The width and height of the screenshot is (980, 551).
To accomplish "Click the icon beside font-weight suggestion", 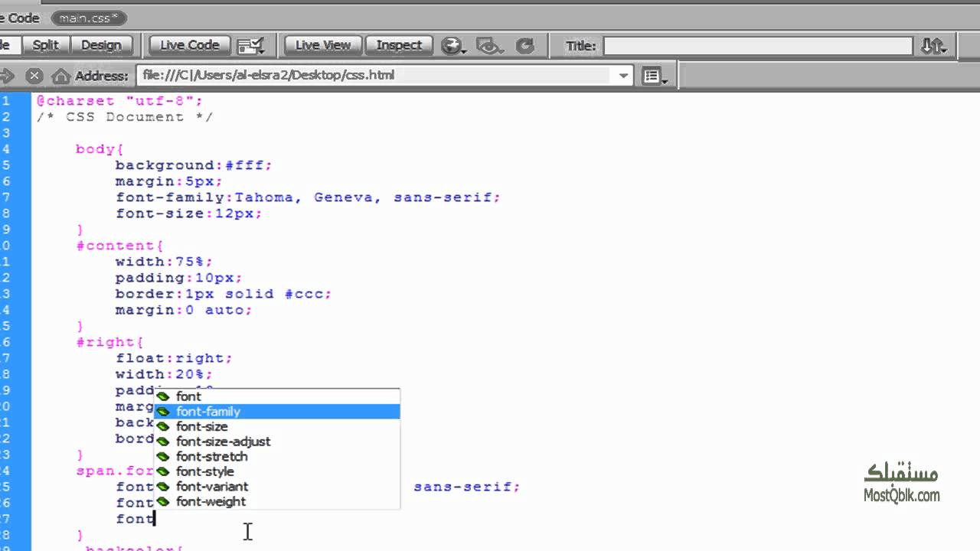I will 163,502.
